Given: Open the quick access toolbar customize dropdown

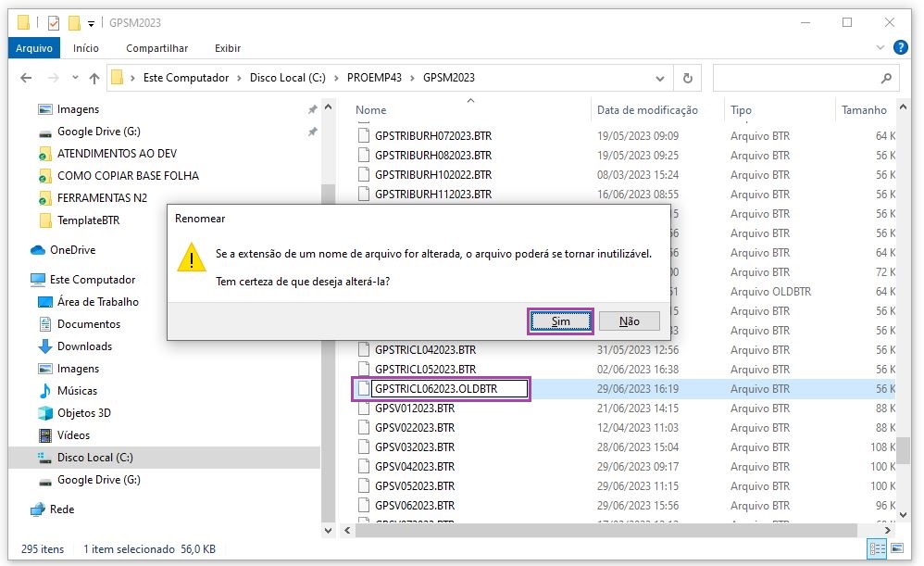Looking at the screenshot, I should [92, 23].
